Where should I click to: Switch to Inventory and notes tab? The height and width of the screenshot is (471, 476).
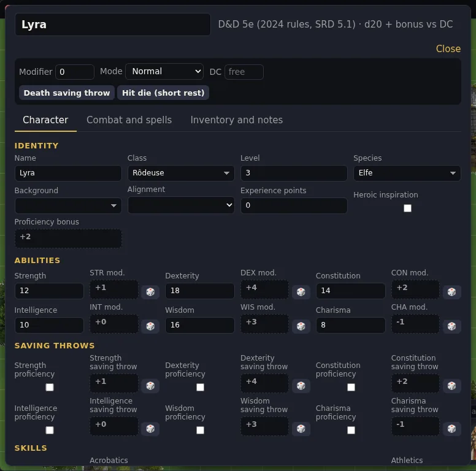(x=237, y=120)
